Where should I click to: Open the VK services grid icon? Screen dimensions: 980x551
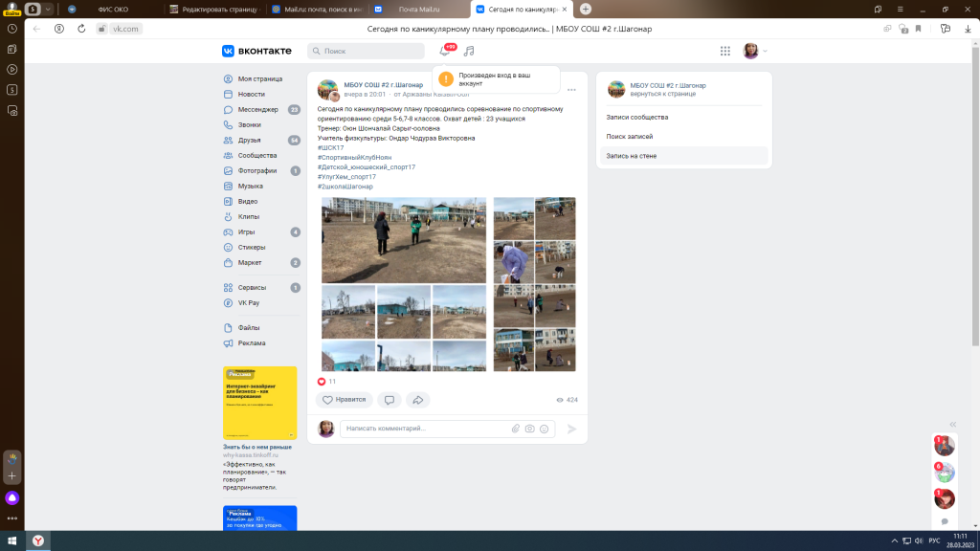(725, 51)
